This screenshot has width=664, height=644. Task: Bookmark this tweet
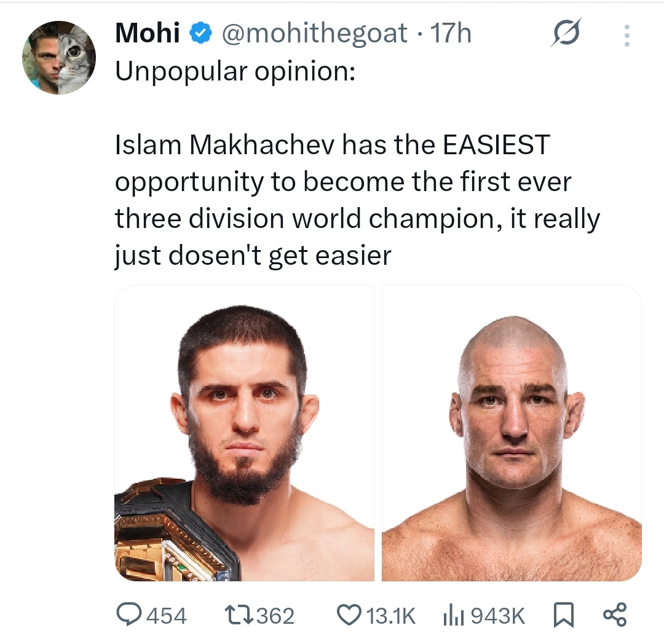(x=564, y=615)
